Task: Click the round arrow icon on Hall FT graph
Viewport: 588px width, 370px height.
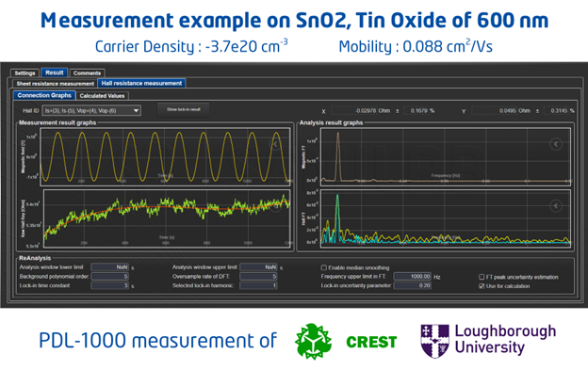Action: pos(556,205)
